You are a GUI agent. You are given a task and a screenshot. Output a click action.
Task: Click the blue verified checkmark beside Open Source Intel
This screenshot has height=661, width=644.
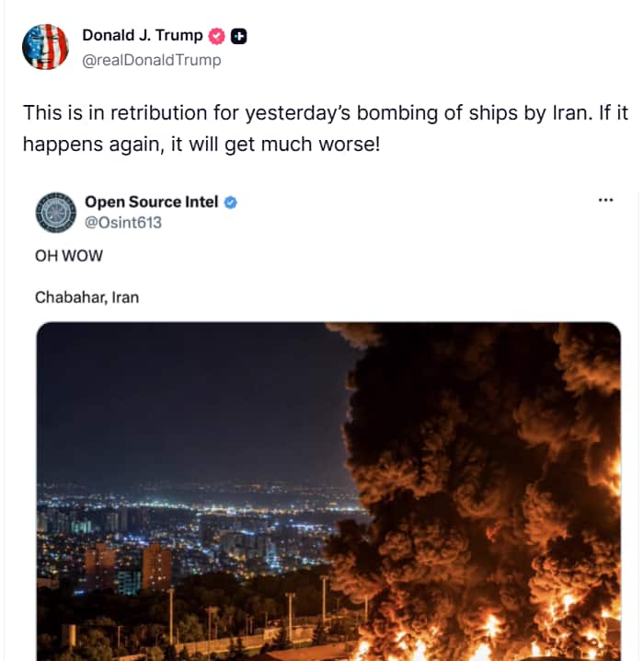[x=230, y=203]
